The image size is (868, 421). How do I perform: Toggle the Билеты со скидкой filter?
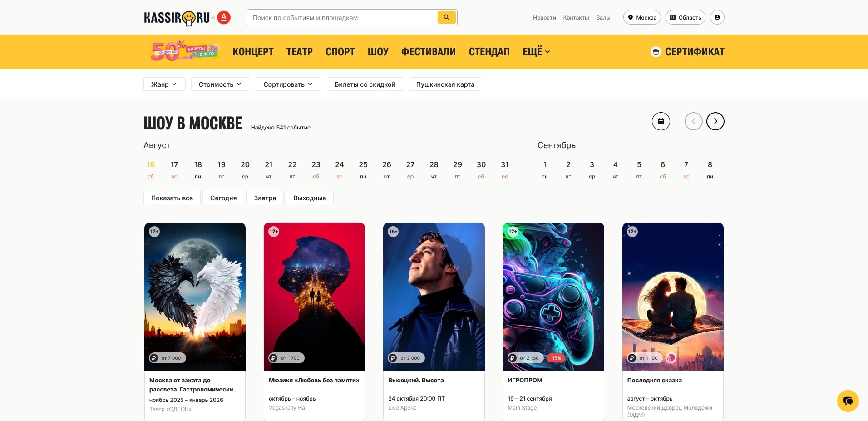click(365, 84)
